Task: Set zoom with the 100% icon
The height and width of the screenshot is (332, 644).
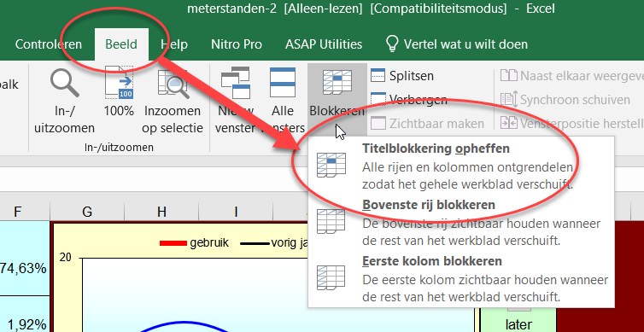Action: (x=119, y=82)
